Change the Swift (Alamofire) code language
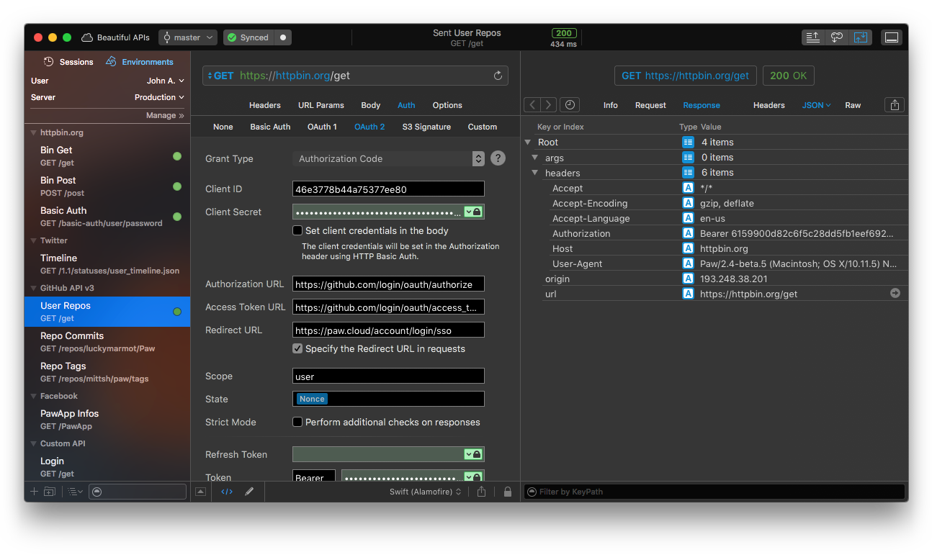The width and height of the screenshot is (932, 560). (x=426, y=492)
